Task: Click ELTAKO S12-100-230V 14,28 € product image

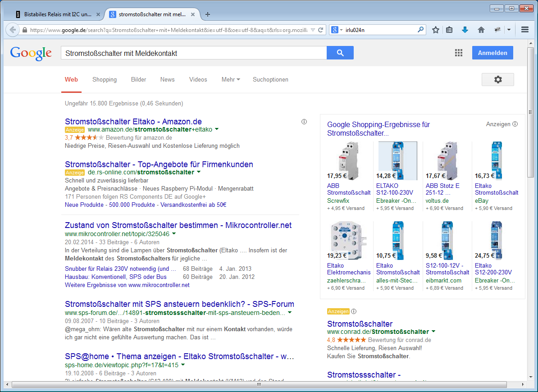Action: (397, 161)
